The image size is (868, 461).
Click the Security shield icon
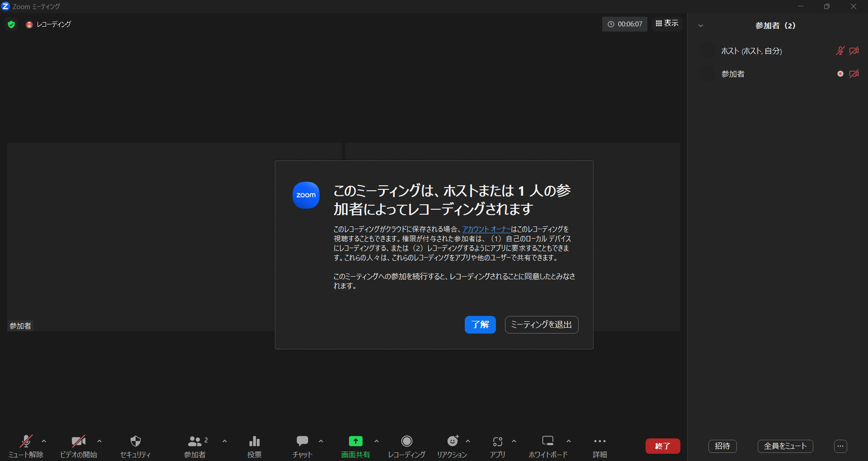coord(135,441)
